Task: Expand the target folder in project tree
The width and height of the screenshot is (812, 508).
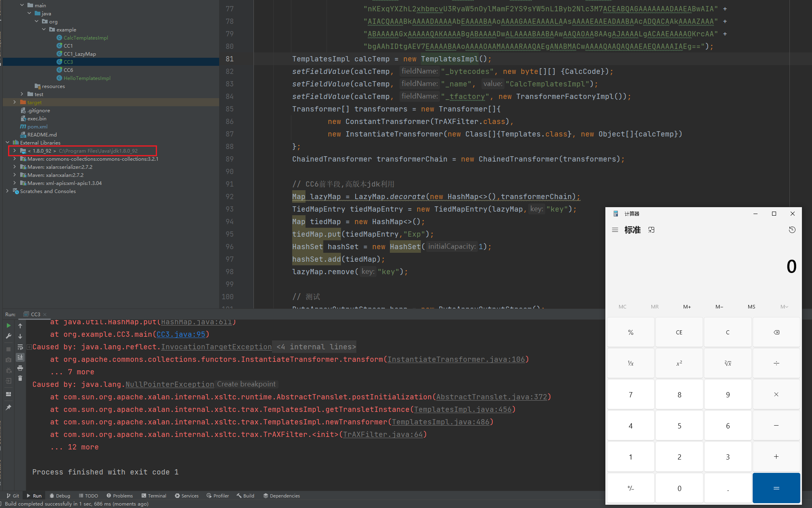Action: [x=15, y=102]
